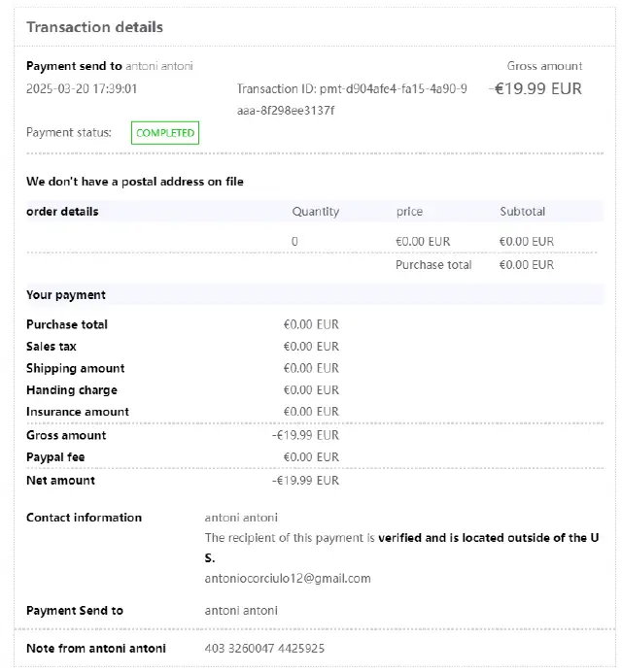This screenshot has height=672, width=622.
Task: Click the green COMPLETED status badge
Action: (165, 133)
